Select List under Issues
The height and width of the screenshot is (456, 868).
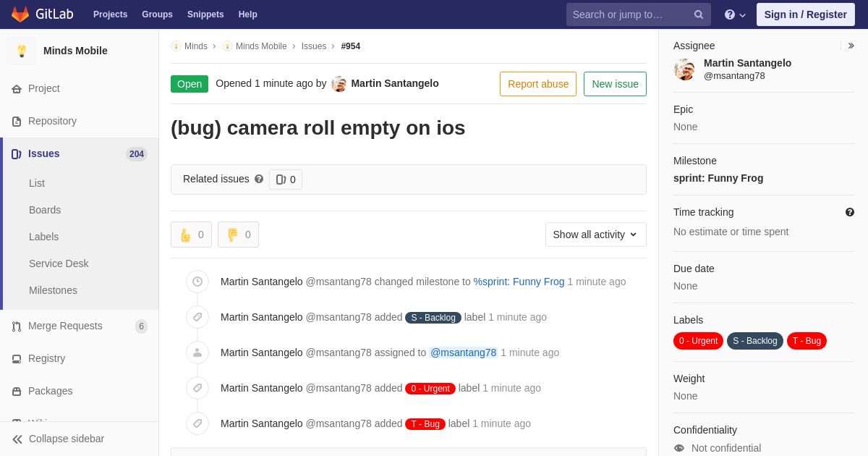point(37,183)
